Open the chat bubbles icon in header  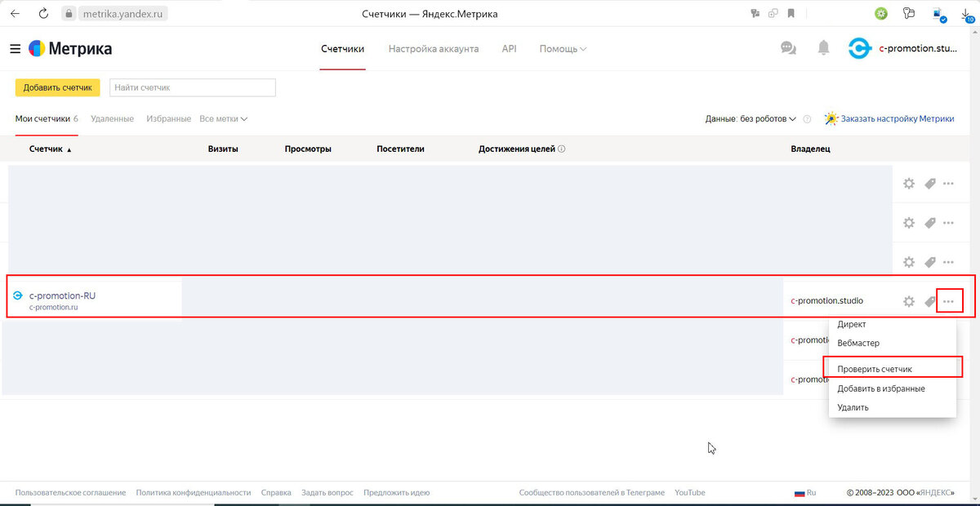pos(788,49)
